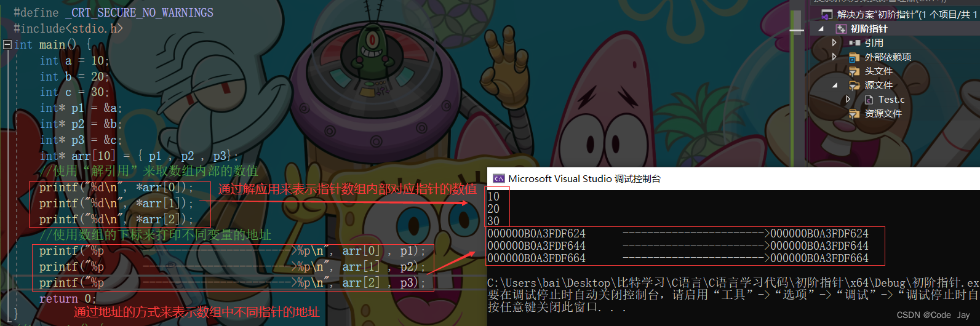Viewport: 980px width, 326px height.
Task: Click console address line 000000B0A3FDF644
Action: [x=678, y=246]
